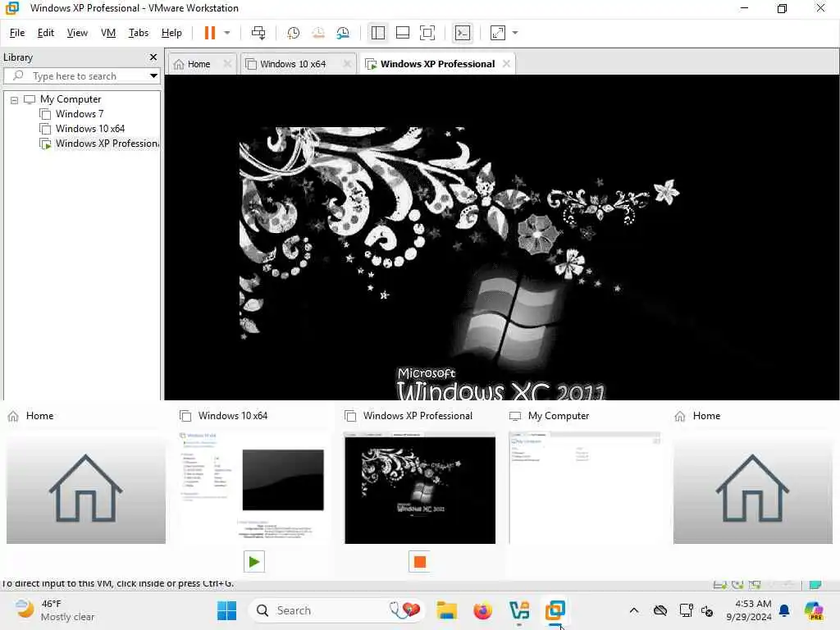The image size is (840, 630).
Task: Open the power options dropdown arrow
Action: tap(227, 33)
